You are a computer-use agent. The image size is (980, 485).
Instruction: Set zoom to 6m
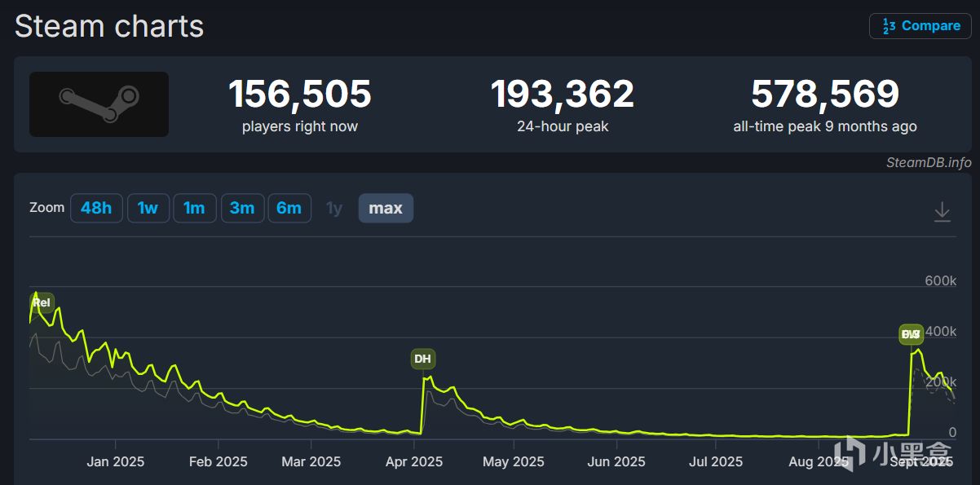289,208
